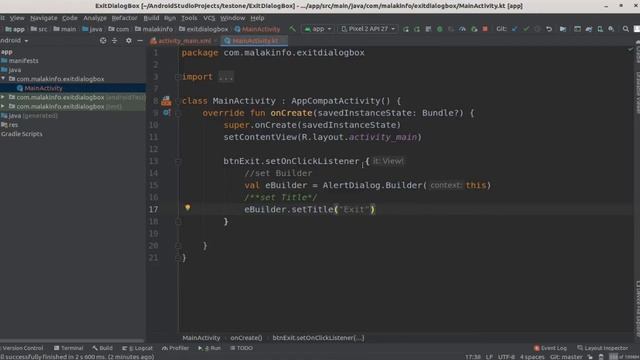Click the Attach Debugger icon before Stop

tap(474, 29)
